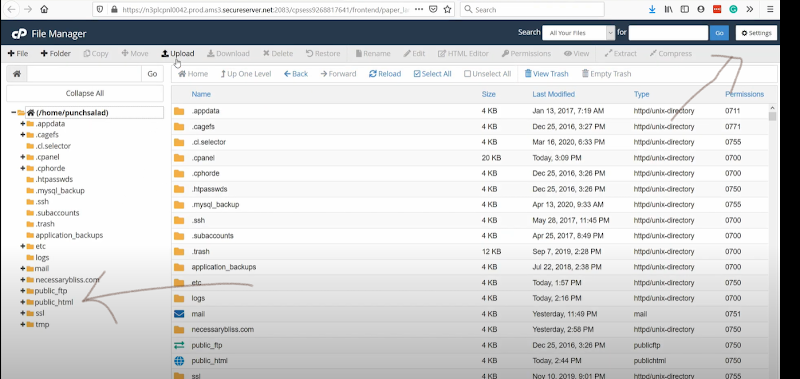Click Empty Trash

pyautogui.click(x=607, y=74)
